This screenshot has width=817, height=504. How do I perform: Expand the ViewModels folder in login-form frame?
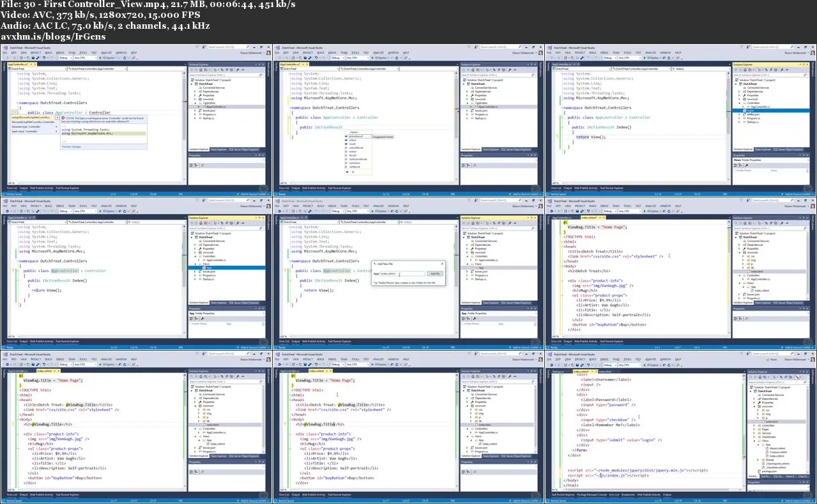[754, 437]
